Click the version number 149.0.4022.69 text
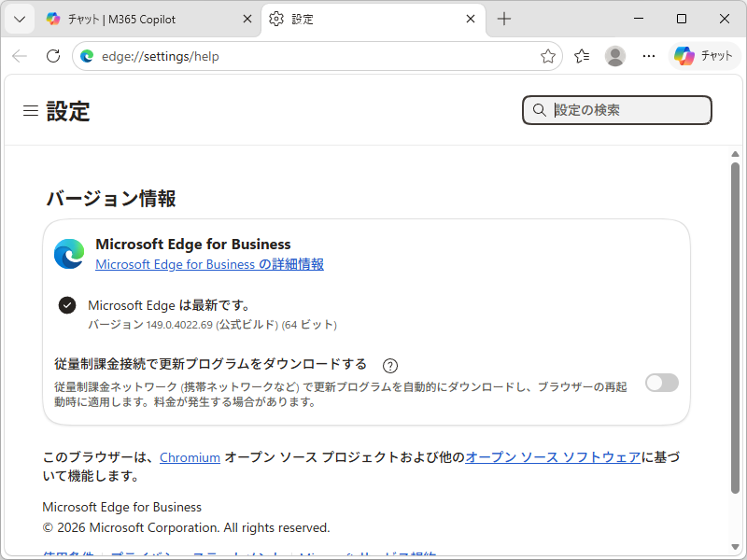Image resolution: width=747 pixels, height=560 pixels. click(179, 325)
